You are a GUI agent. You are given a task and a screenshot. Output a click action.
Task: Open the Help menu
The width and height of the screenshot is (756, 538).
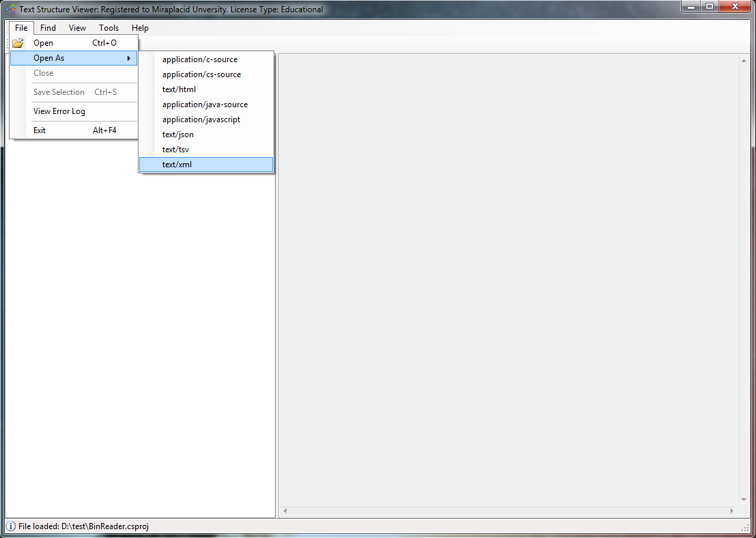pos(141,27)
